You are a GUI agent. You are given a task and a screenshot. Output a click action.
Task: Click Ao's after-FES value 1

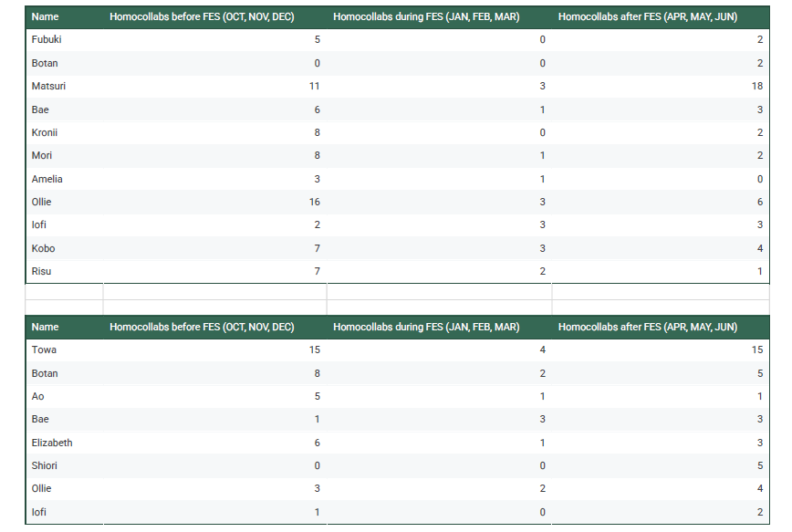tap(760, 396)
